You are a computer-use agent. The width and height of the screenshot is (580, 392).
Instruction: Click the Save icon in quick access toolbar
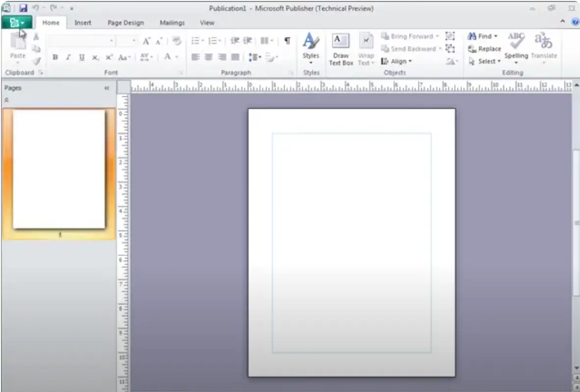point(24,8)
